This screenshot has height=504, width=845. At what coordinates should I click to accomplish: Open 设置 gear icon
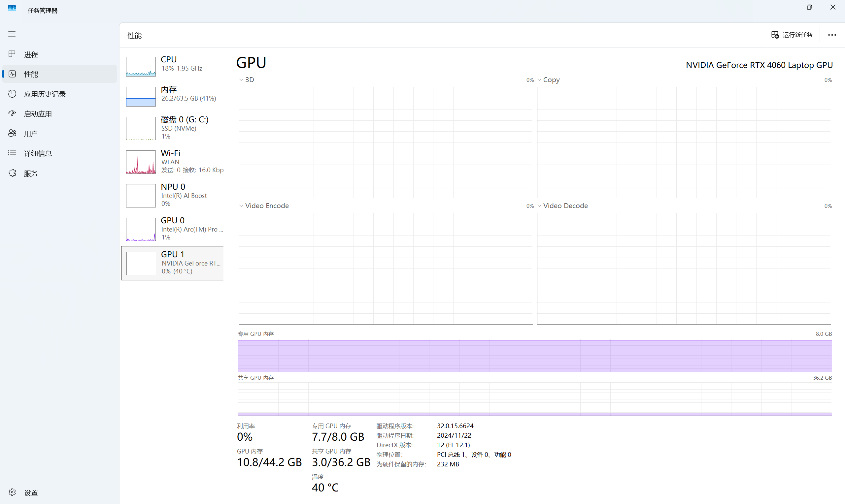[12, 492]
